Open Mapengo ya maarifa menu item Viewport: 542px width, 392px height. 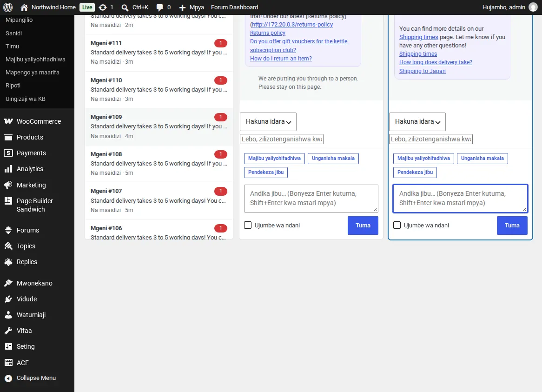(33, 73)
